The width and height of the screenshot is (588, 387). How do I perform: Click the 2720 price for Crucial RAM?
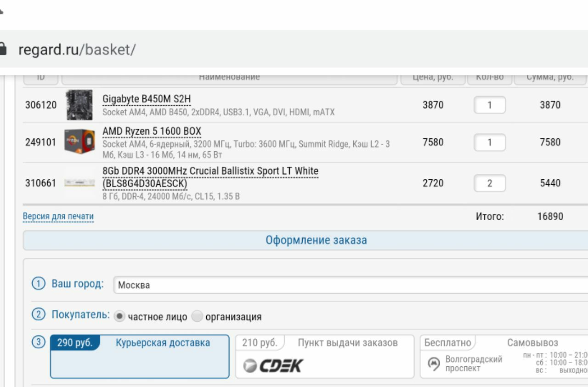[x=433, y=183]
